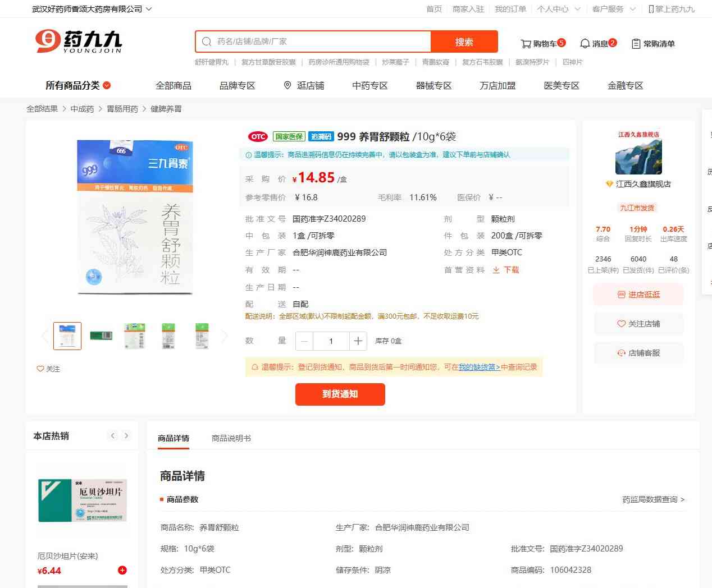
Task: Increase quantity with the plus stepper
Action: click(x=358, y=341)
